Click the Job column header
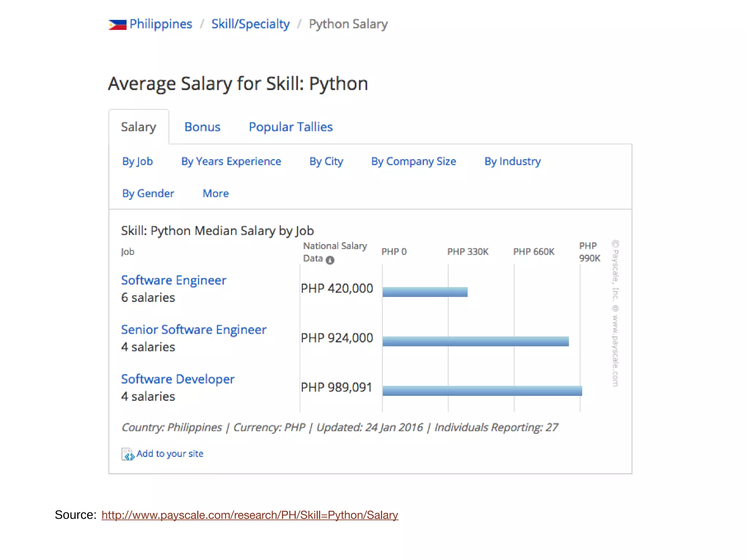The width and height of the screenshot is (747, 560). (128, 252)
